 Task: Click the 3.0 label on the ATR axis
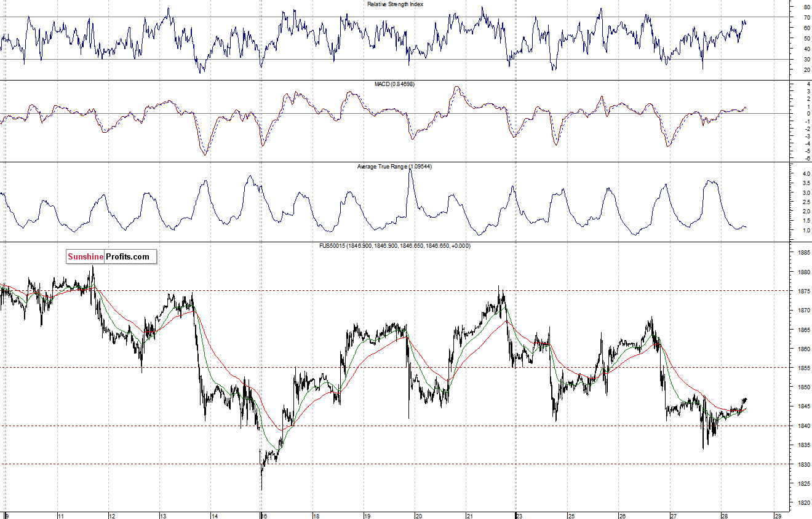(x=806, y=193)
